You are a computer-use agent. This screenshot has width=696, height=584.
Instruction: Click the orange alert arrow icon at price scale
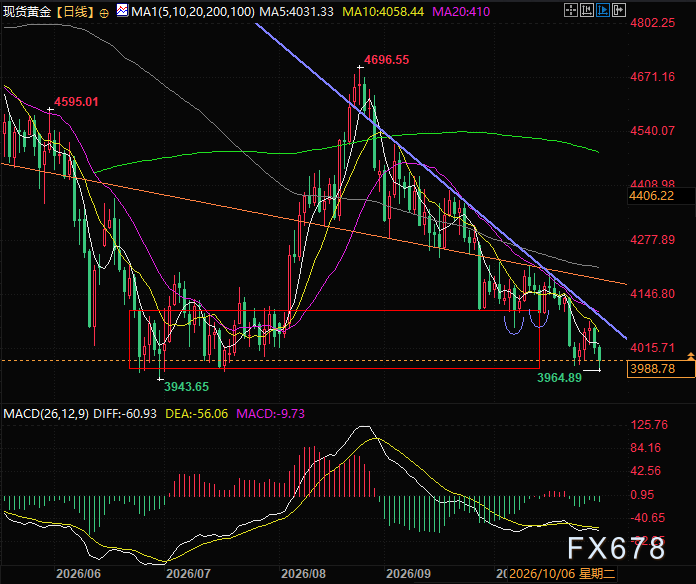tap(691, 356)
